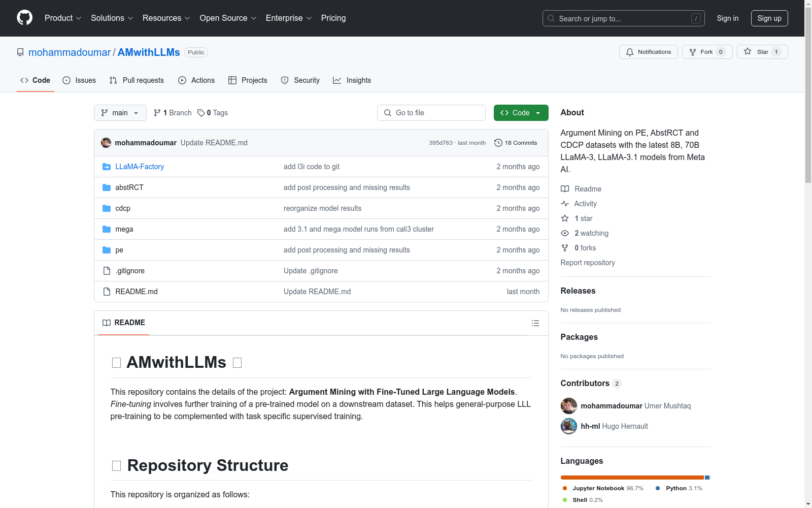Click the fork icon beside 0 forks

click(565, 248)
